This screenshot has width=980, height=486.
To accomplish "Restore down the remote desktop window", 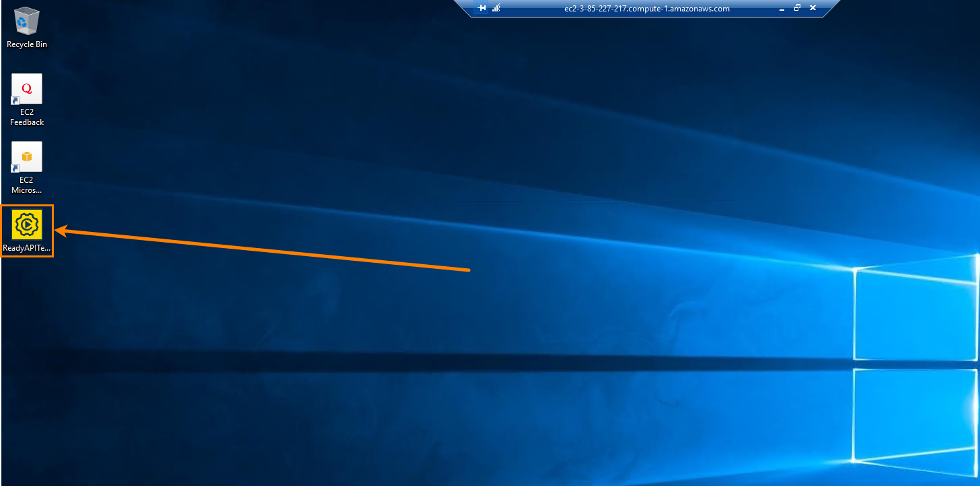I will tap(797, 8).
